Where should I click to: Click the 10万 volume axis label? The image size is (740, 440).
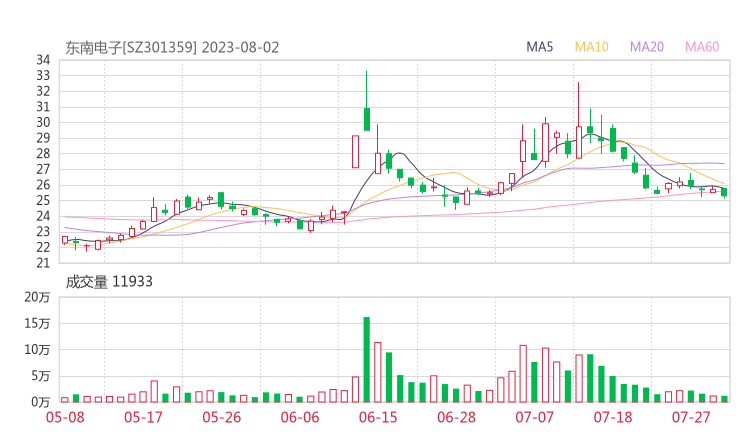click(x=37, y=350)
